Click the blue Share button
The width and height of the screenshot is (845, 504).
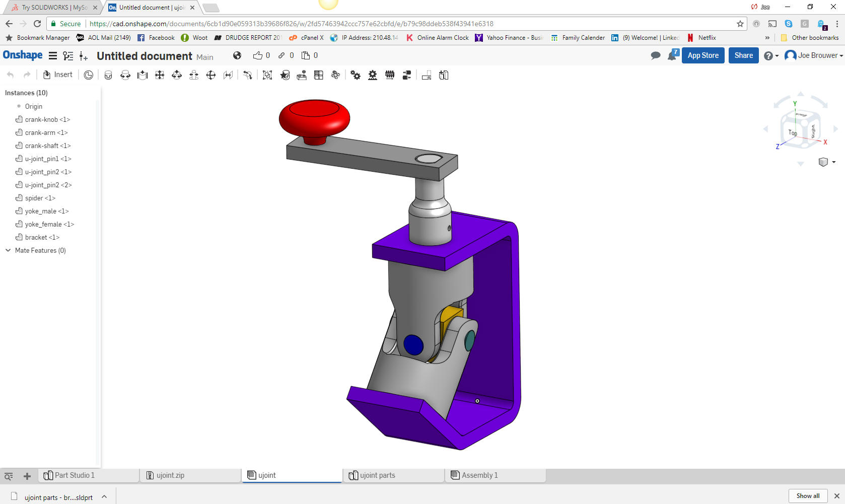point(743,55)
